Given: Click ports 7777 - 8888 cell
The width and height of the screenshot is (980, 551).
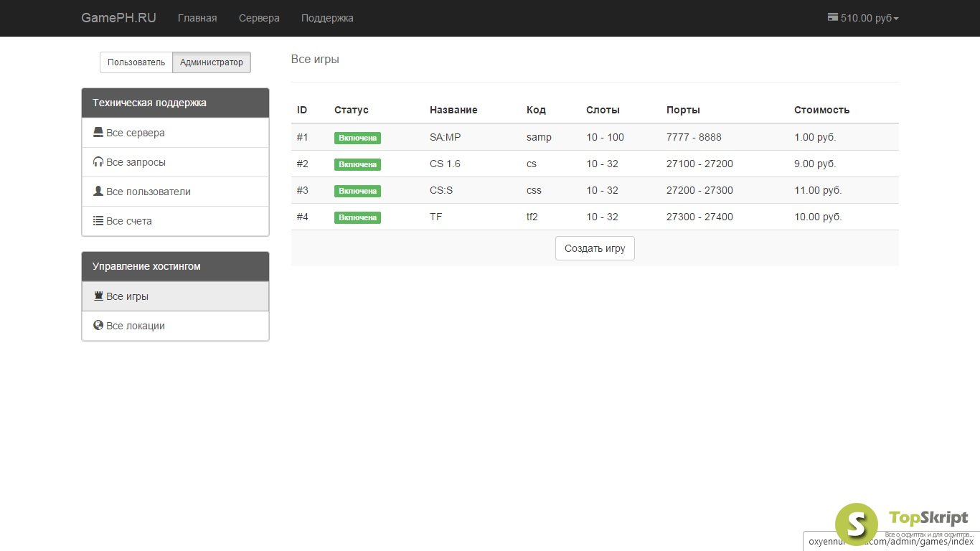Looking at the screenshot, I should (x=694, y=137).
